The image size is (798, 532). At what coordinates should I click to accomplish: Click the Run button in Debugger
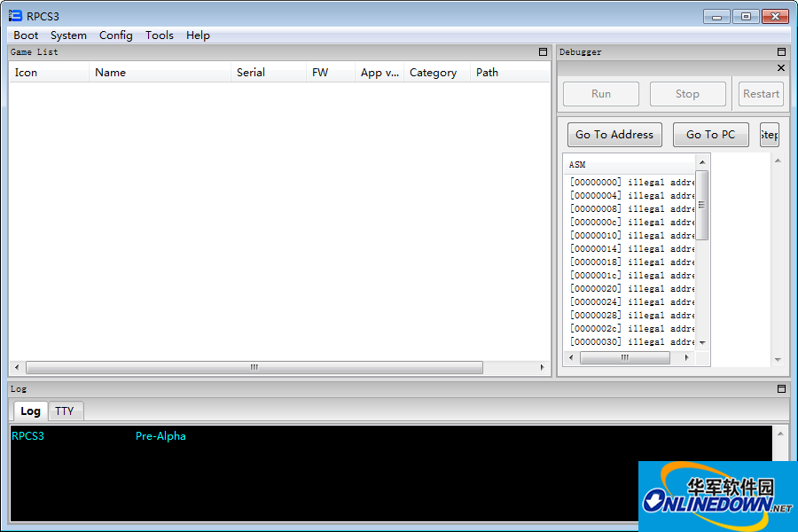pos(601,94)
